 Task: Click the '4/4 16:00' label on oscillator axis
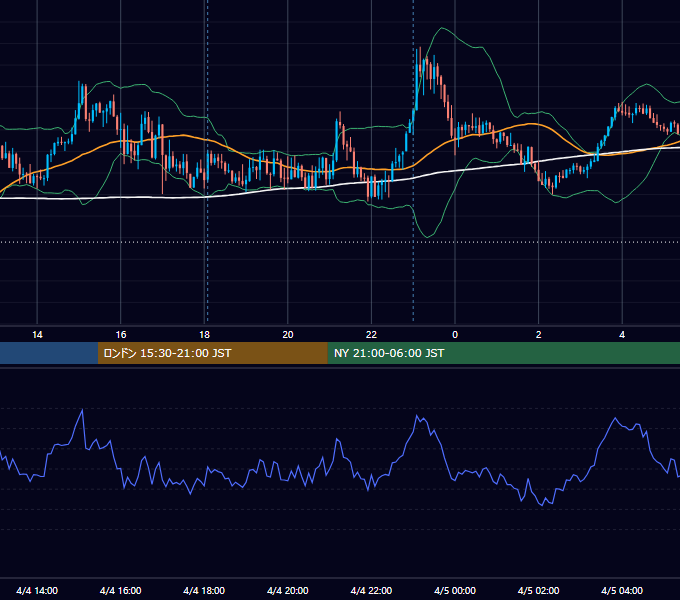121,590
